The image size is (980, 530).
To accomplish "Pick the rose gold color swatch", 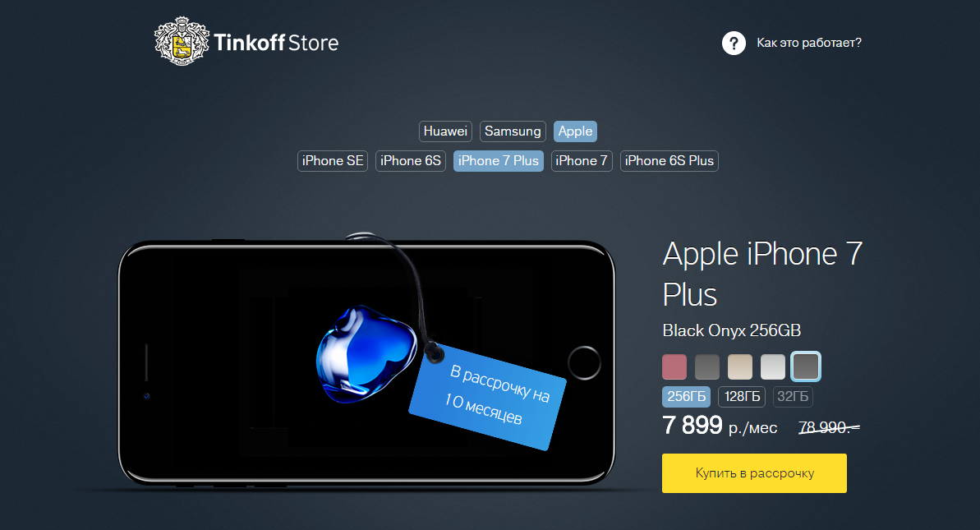I will (674, 366).
